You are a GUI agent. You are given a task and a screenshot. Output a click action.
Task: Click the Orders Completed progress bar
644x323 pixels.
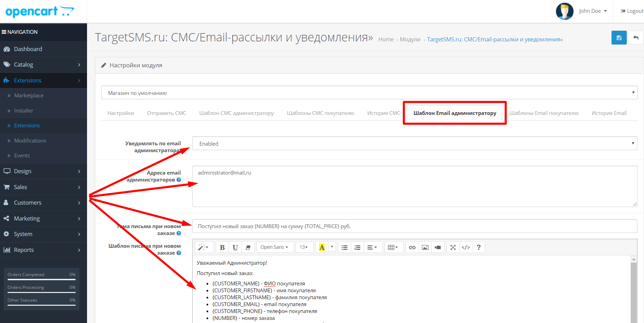[x=41, y=280]
